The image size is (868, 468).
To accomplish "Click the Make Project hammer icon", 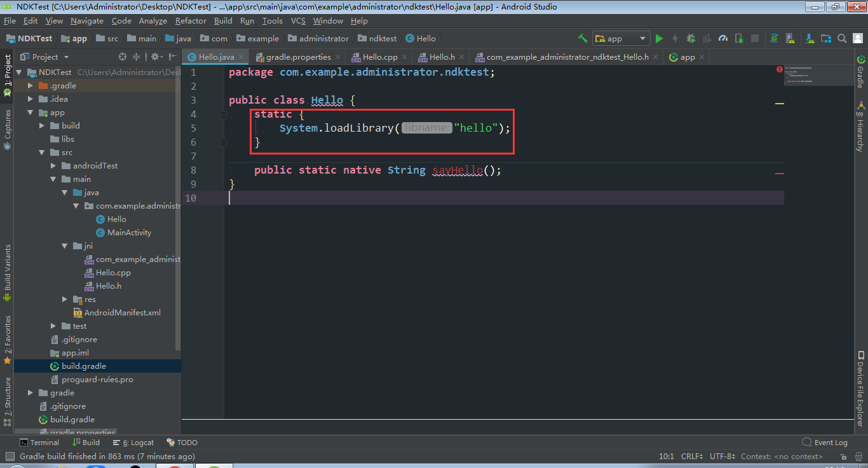I will [x=583, y=38].
